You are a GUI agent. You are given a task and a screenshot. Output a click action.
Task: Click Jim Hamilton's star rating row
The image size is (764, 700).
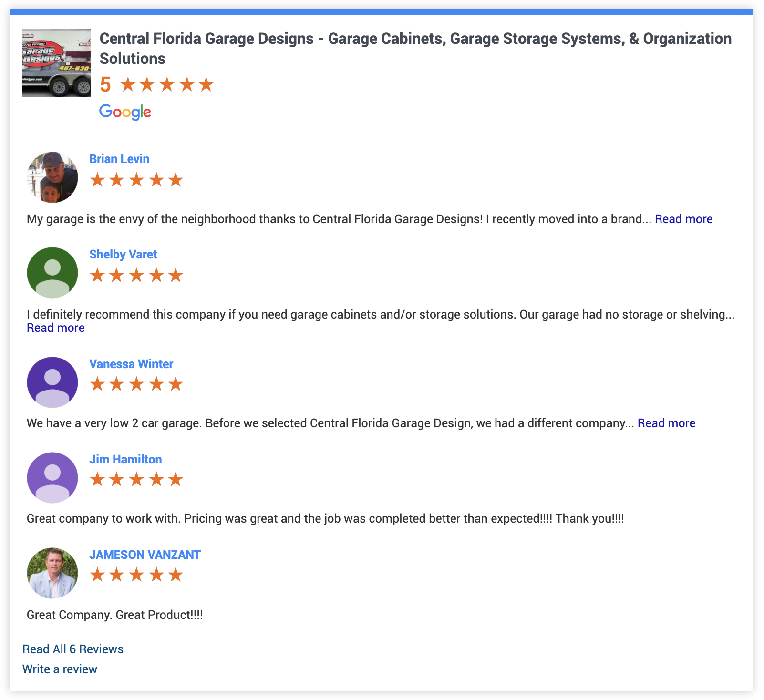point(136,480)
